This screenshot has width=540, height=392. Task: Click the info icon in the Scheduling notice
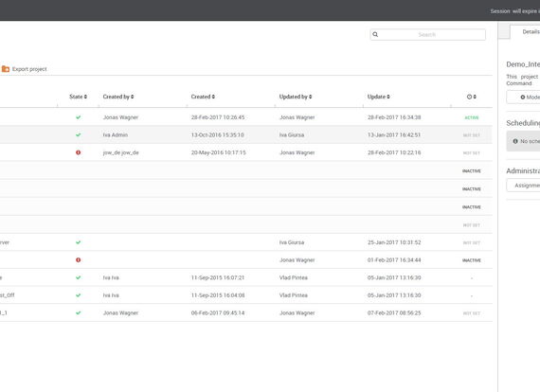coord(515,141)
